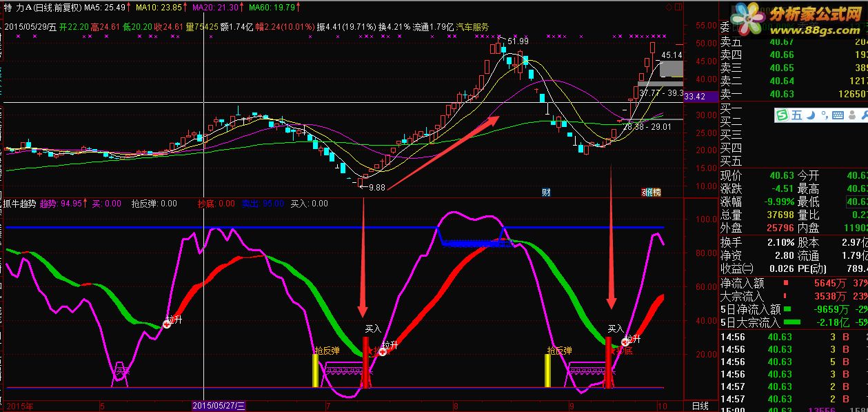The width and height of the screenshot is (868, 412).
Task: Click the Sogou S input method icon
Action: (783, 115)
